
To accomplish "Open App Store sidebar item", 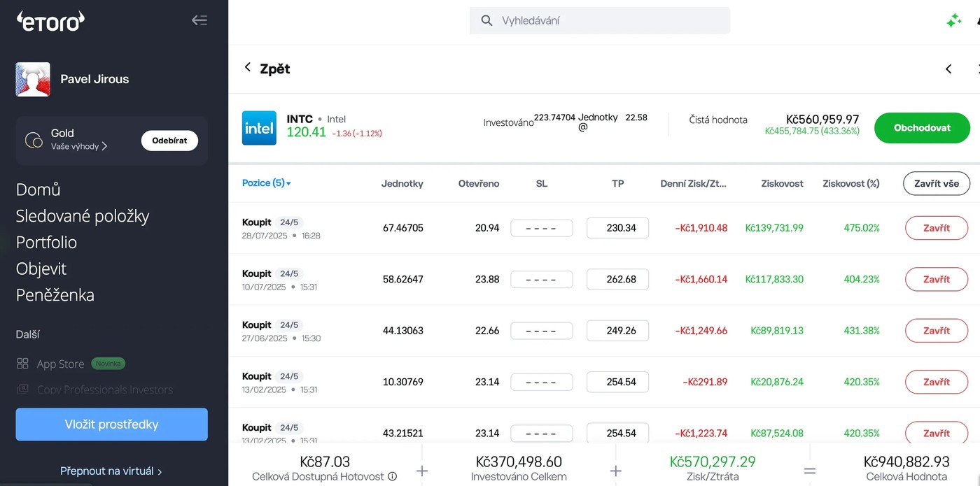I will point(60,364).
